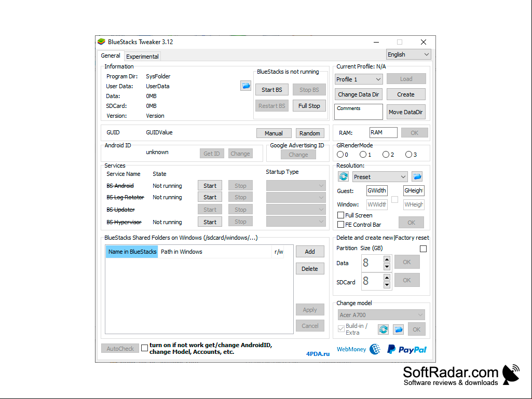Click the WebMoney link text
Screen dimensions: 532x399
pyautogui.click(x=351, y=349)
